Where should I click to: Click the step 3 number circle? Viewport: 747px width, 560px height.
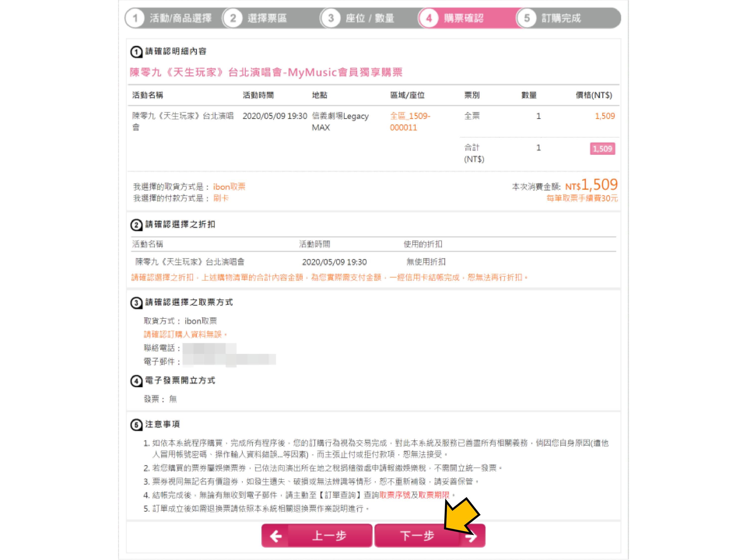tap(331, 18)
